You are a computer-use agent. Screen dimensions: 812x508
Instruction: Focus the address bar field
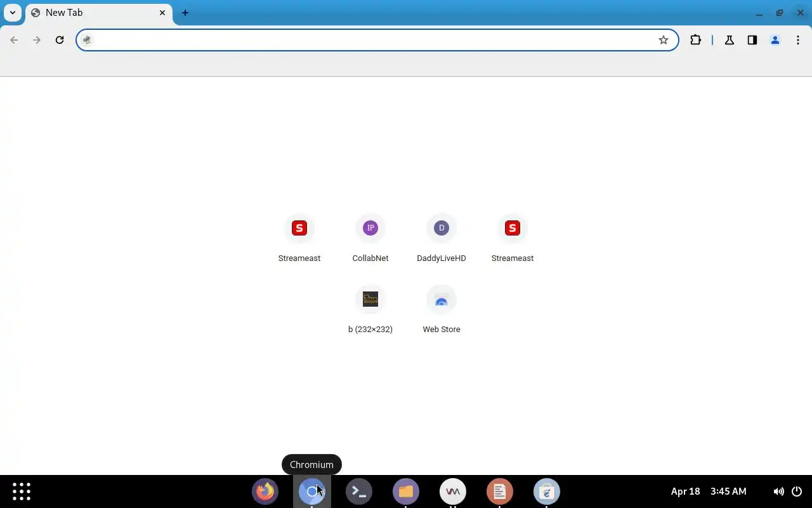pos(377,40)
